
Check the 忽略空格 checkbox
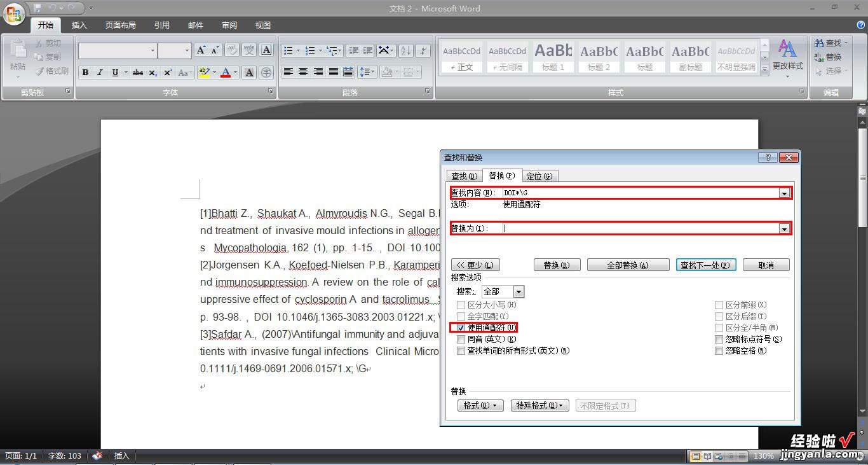click(719, 350)
